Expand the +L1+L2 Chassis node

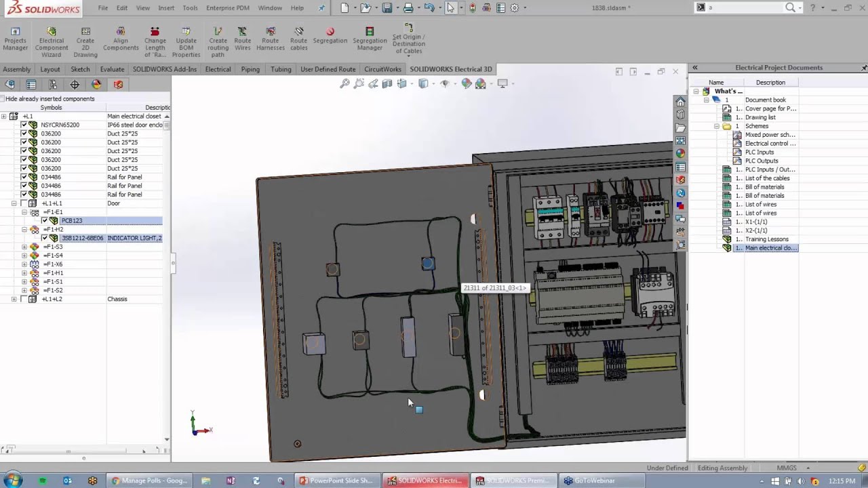(14, 299)
